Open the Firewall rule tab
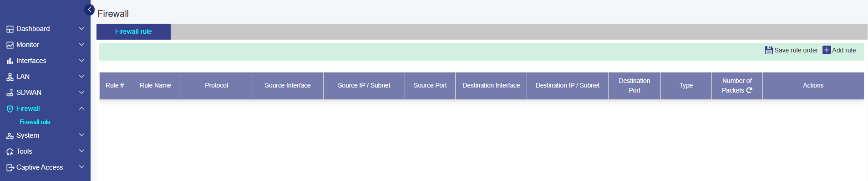This screenshot has width=868, height=181. coord(133,31)
